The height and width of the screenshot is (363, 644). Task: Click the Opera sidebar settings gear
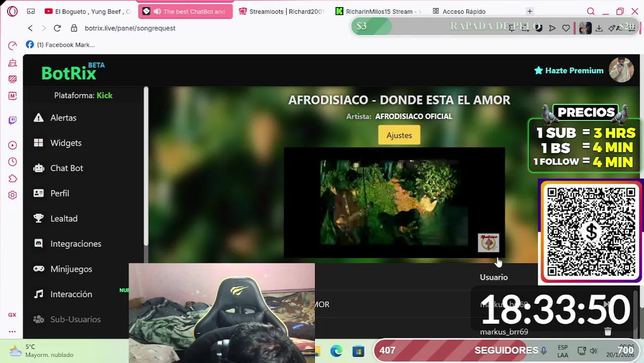[x=13, y=195]
